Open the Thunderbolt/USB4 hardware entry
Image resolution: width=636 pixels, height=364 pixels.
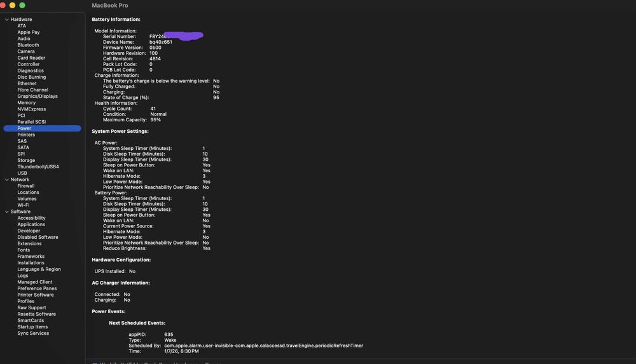tap(38, 166)
